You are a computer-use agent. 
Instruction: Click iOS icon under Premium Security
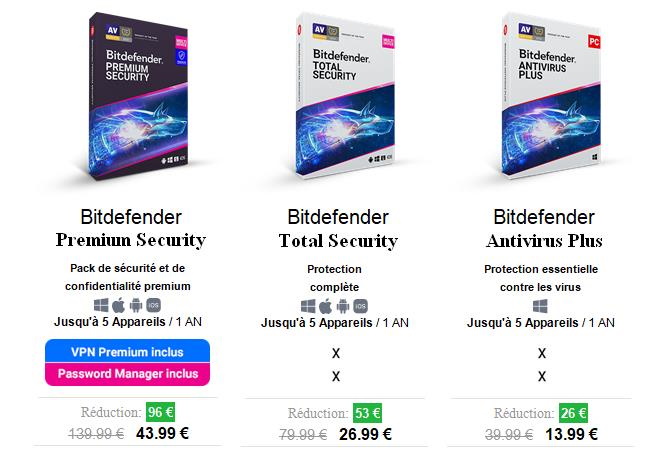[x=153, y=305]
